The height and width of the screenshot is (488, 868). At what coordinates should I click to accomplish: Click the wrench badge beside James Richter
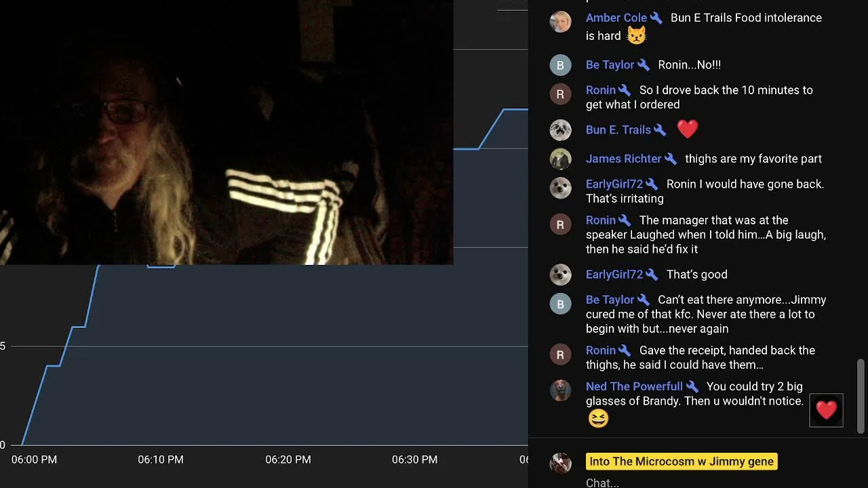coord(671,159)
